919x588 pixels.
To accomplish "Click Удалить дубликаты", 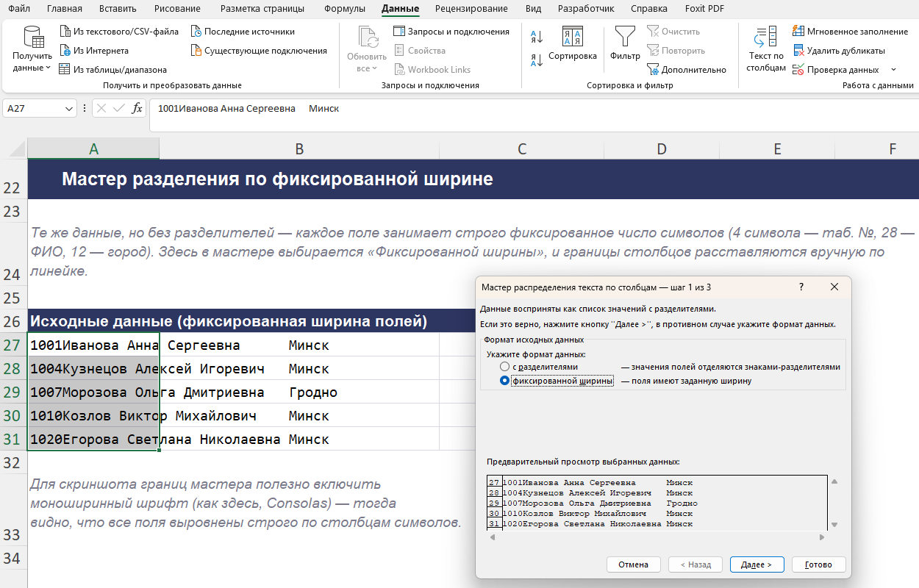I will pos(838,51).
